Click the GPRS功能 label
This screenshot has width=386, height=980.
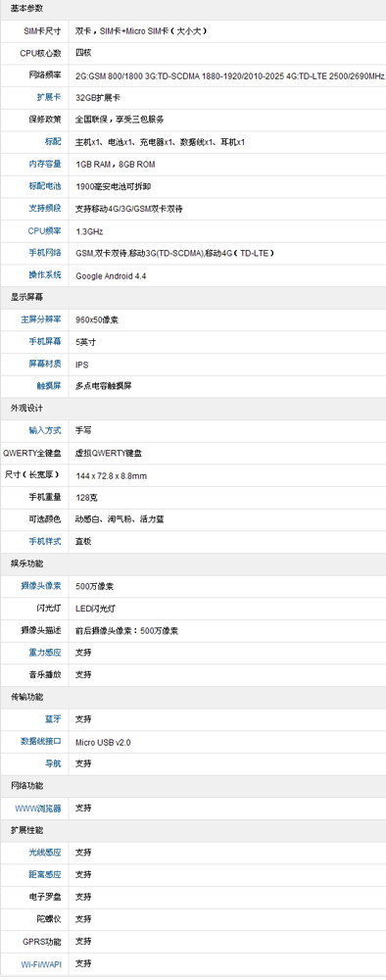coord(42,941)
